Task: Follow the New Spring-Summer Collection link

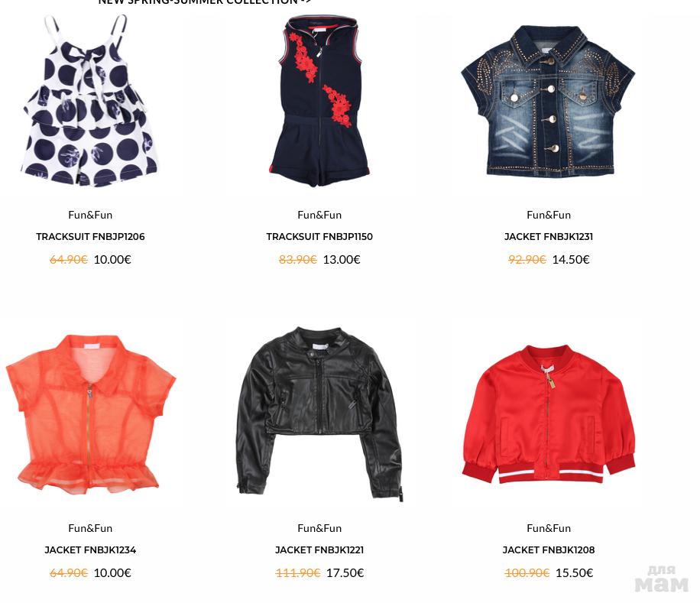Action: coord(205,2)
